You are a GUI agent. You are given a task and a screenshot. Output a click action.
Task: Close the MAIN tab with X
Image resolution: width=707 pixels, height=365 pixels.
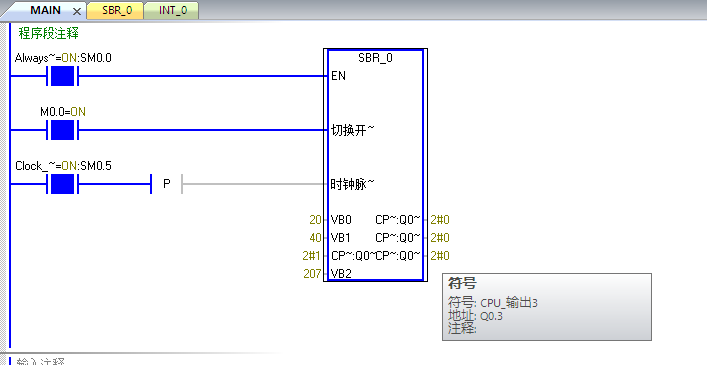tap(77, 11)
